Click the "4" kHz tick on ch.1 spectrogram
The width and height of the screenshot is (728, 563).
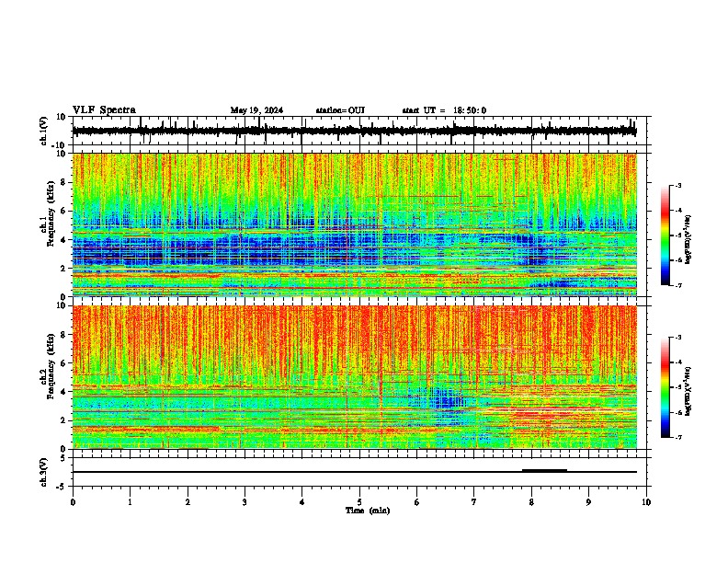pos(63,240)
